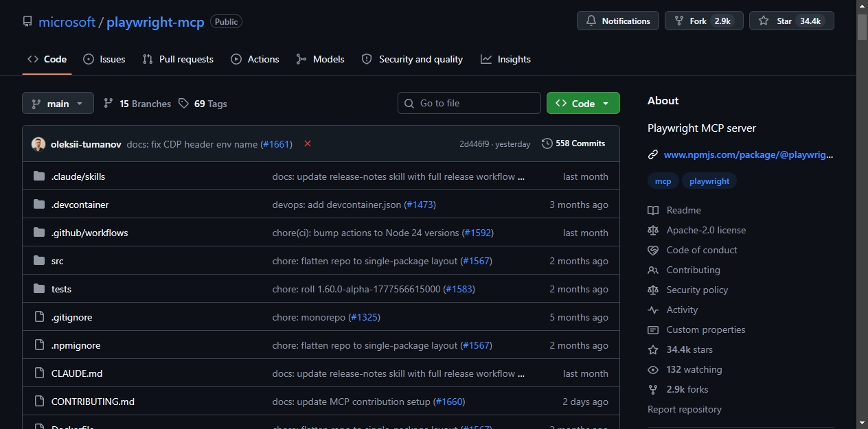Image resolution: width=868 pixels, height=429 pixels.
Task: Click the note icon beside Custom properties
Action: click(653, 329)
